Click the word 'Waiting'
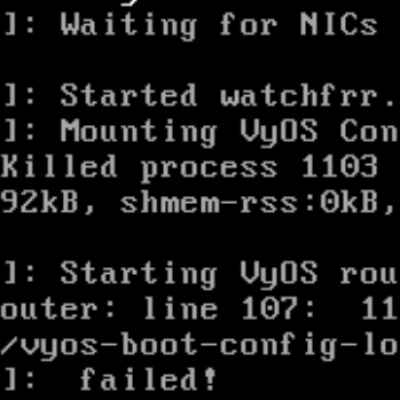Image resolution: width=400 pixels, height=400 pixels. 129,26
